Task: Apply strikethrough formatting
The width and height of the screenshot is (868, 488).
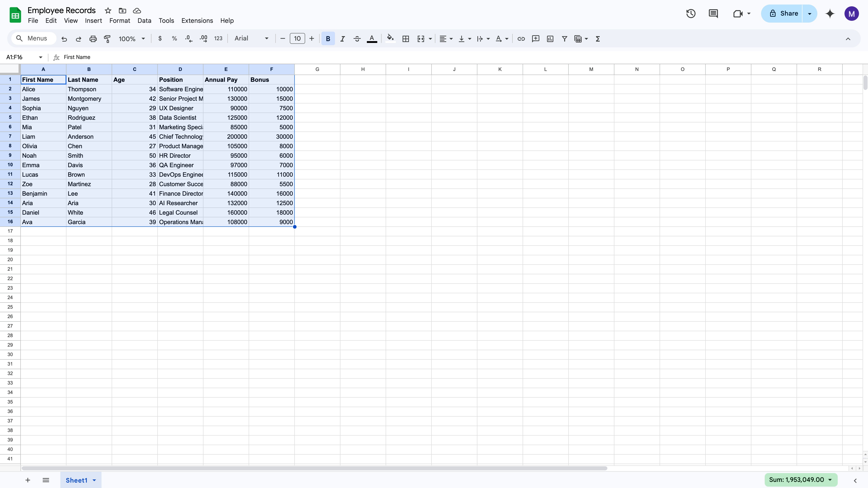Action: pyautogui.click(x=357, y=39)
